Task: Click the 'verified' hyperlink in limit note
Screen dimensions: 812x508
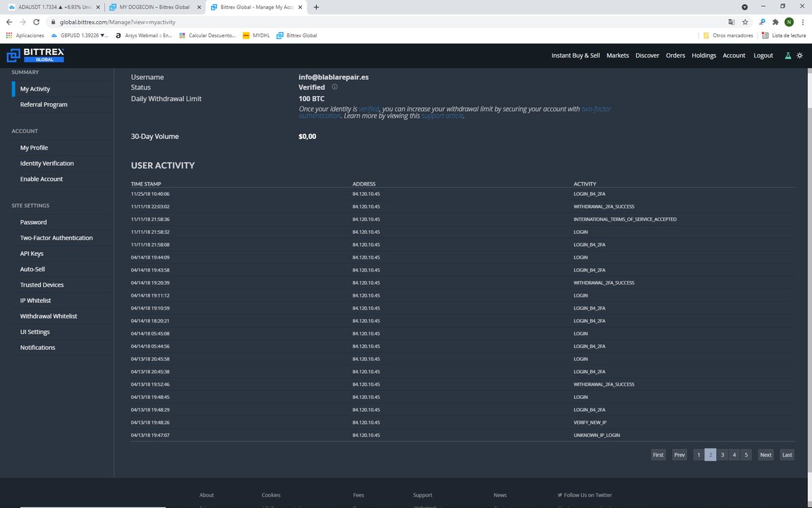Action: (x=369, y=109)
